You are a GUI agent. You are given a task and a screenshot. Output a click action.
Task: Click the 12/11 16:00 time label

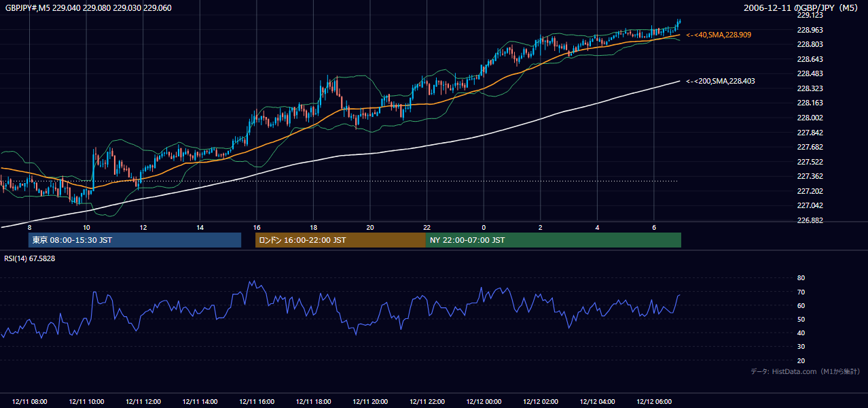click(257, 402)
